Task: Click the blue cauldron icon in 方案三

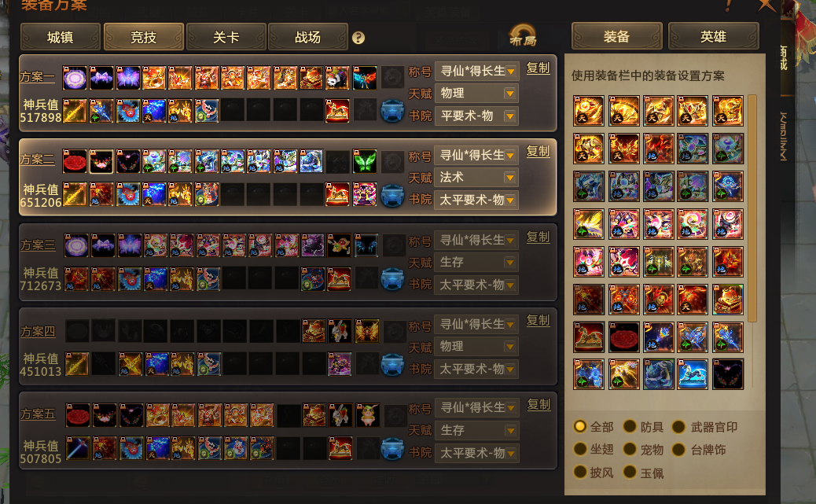Action: point(392,278)
